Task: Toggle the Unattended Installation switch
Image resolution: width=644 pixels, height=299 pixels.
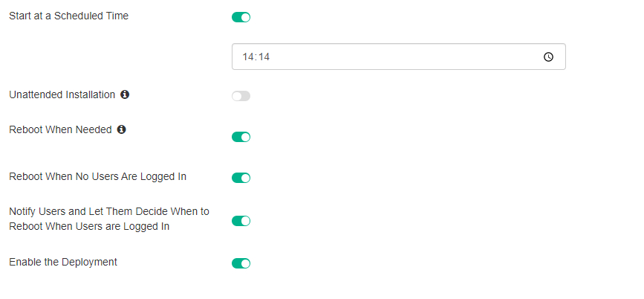Action: (x=241, y=96)
